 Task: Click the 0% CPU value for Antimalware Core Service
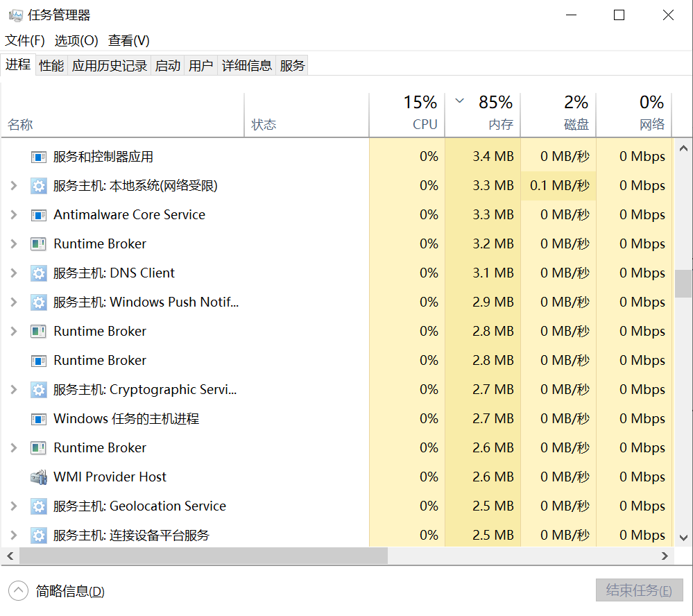429,215
